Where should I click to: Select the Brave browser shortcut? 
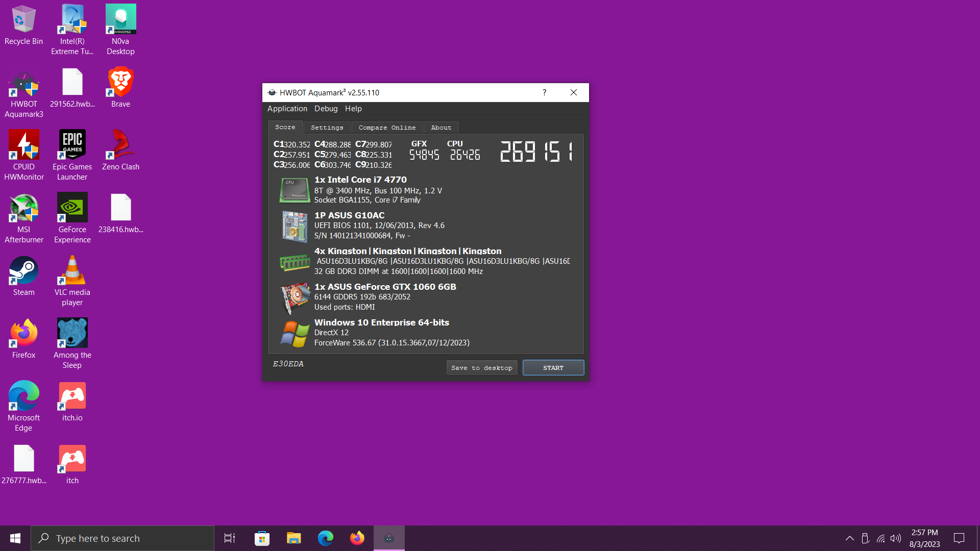[x=120, y=88]
